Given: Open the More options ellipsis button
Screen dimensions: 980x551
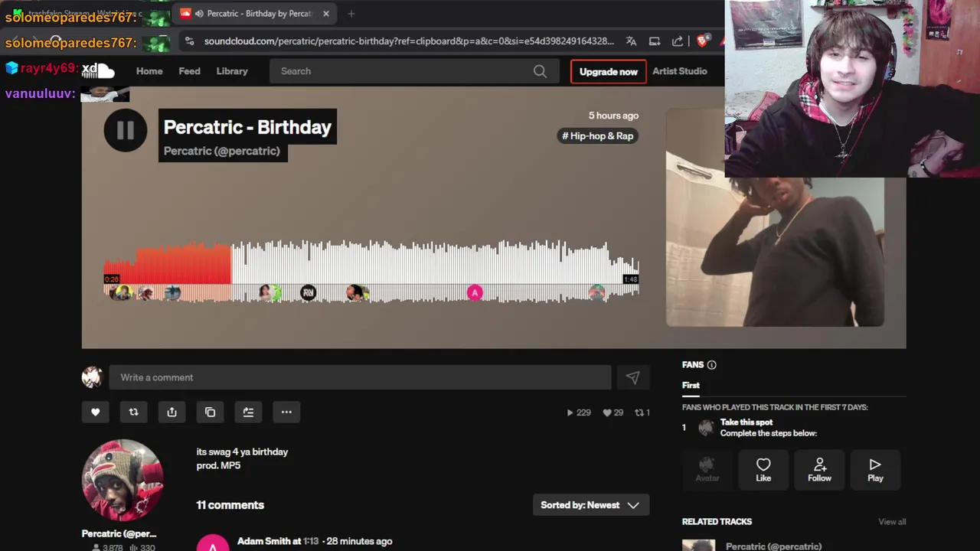Looking at the screenshot, I should pyautogui.click(x=286, y=412).
